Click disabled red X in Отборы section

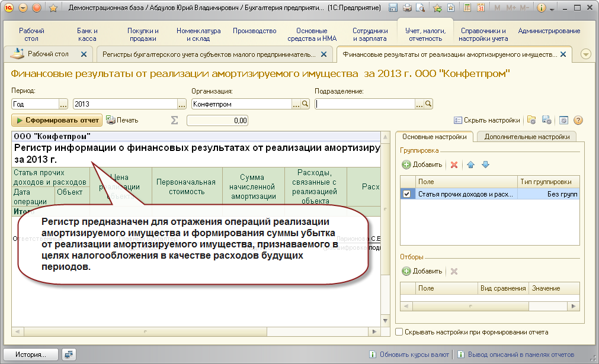(x=454, y=271)
